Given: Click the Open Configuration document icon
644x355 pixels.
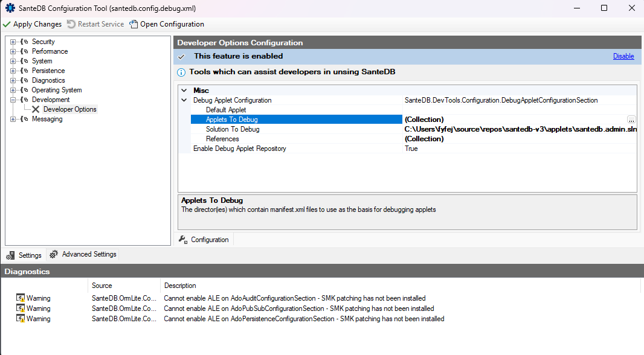Looking at the screenshot, I should coord(134,24).
